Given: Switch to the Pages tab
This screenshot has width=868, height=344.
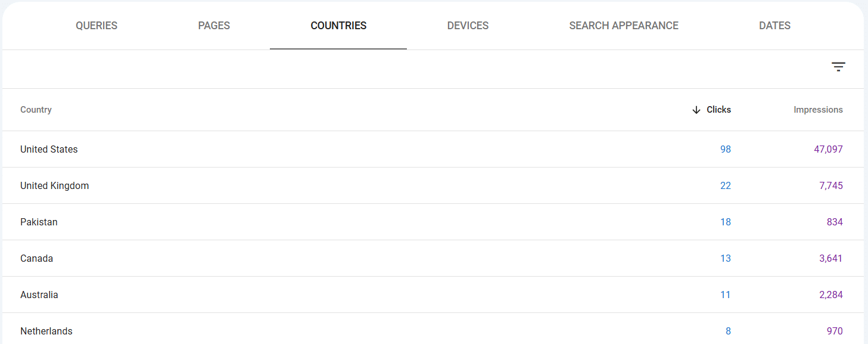Looking at the screenshot, I should (214, 26).
